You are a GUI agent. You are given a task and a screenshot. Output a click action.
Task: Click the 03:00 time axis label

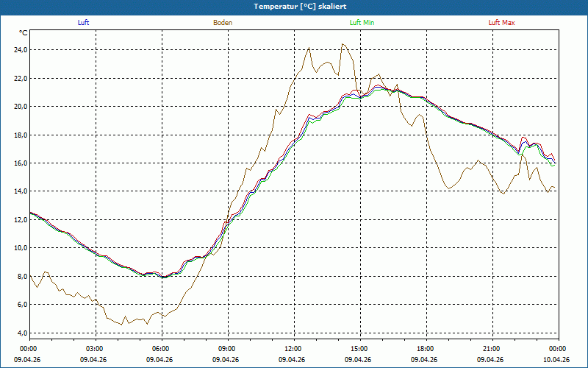coord(96,349)
